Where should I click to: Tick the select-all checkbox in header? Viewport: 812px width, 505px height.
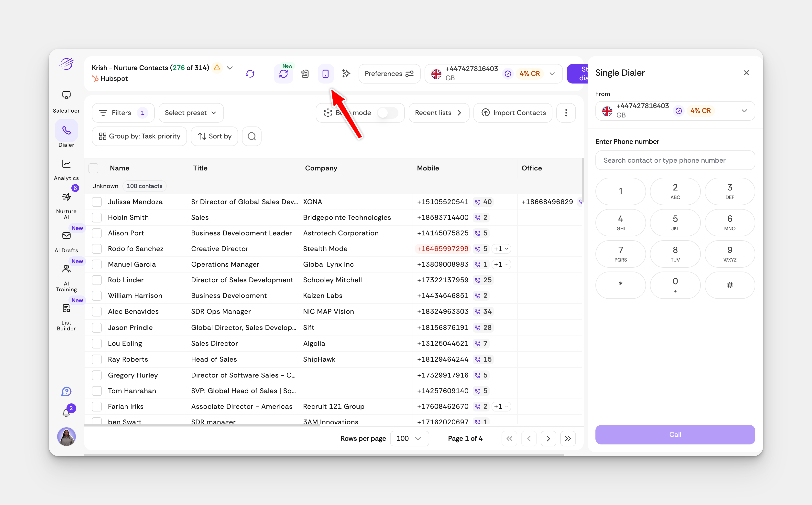pyautogui.click(x=93, y=168)
